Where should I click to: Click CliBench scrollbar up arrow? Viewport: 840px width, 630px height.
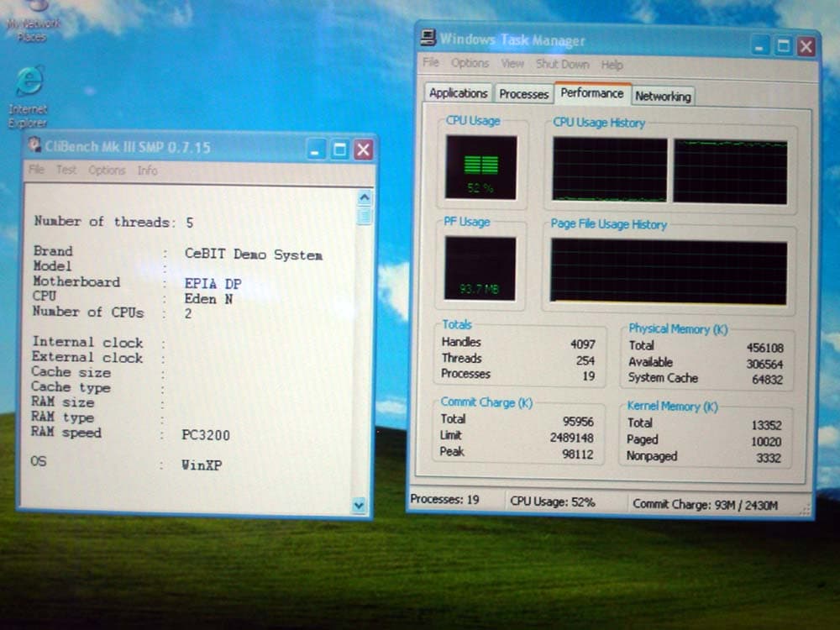pos(365,197)
